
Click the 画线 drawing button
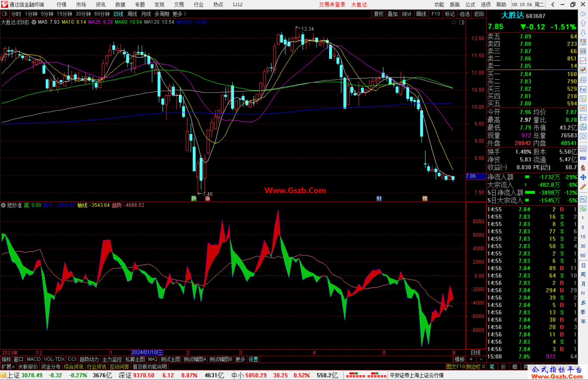pyautogui.click(x=421, y=14)
